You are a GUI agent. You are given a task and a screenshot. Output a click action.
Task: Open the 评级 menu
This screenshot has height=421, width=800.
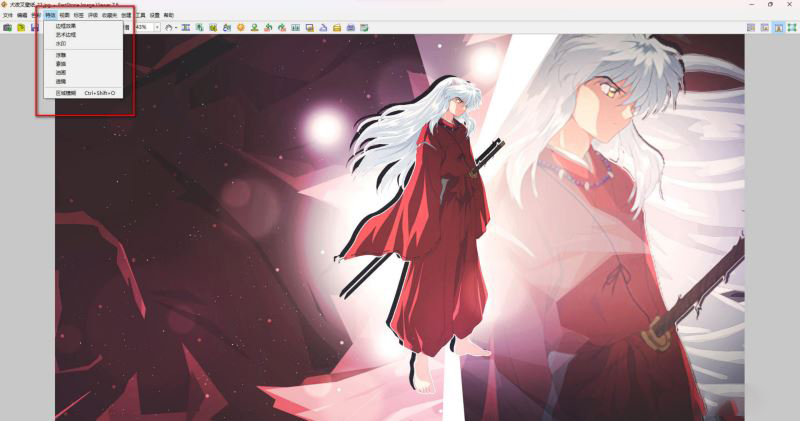point(93,15)
